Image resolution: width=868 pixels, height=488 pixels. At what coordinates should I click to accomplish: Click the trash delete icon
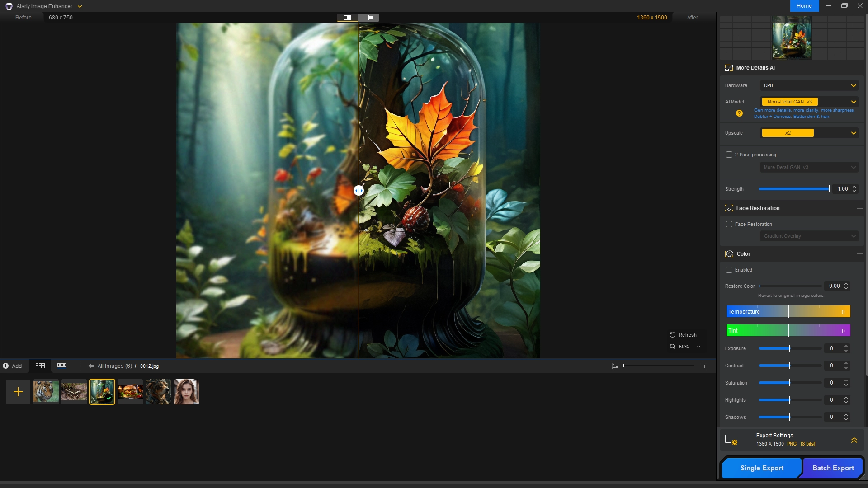tap(703, 366)
